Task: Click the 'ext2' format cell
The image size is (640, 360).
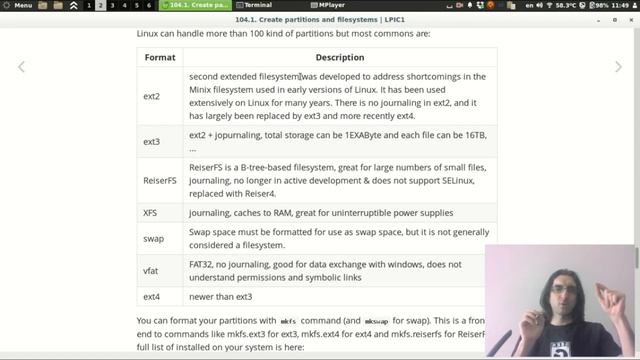Action: 160,96
